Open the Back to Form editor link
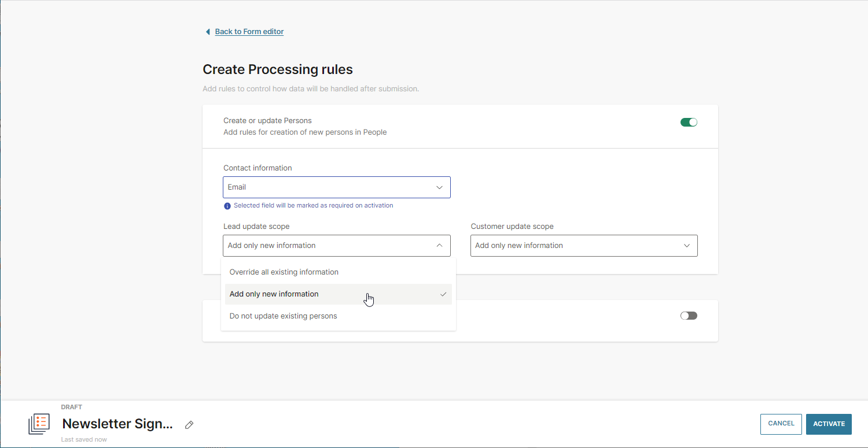Image resolution: width=868 pixels, height=448 pixels. pyautogui.click(x=249, y=32)
